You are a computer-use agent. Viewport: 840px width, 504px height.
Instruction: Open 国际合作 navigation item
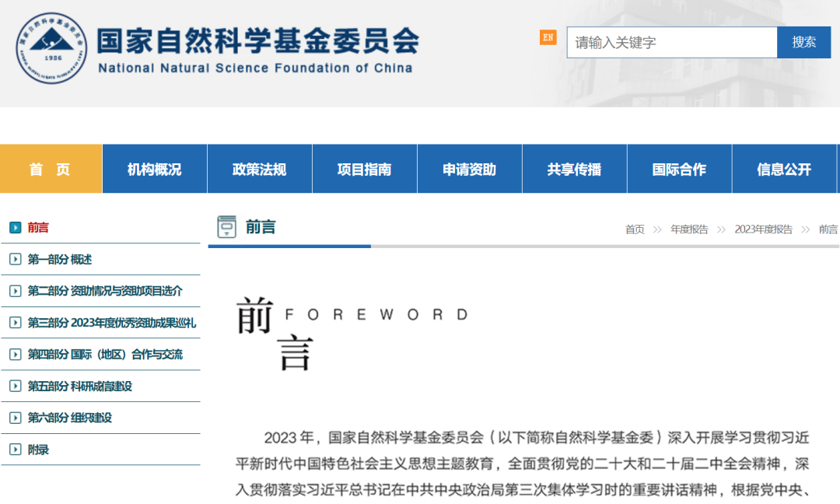point(679,169)
